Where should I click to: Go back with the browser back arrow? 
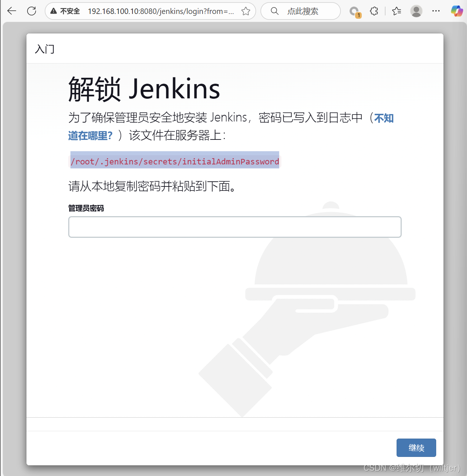tap(12, 11)
